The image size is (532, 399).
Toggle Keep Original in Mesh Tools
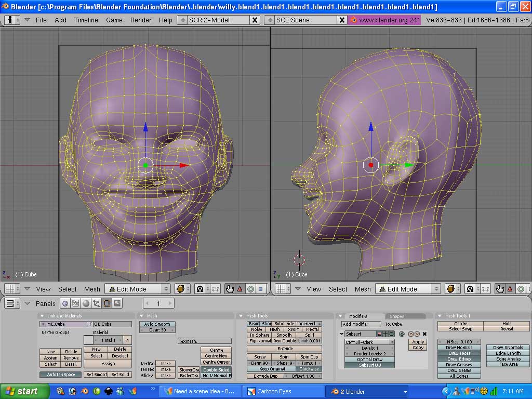pyautogui.click(x=272, y=369)
